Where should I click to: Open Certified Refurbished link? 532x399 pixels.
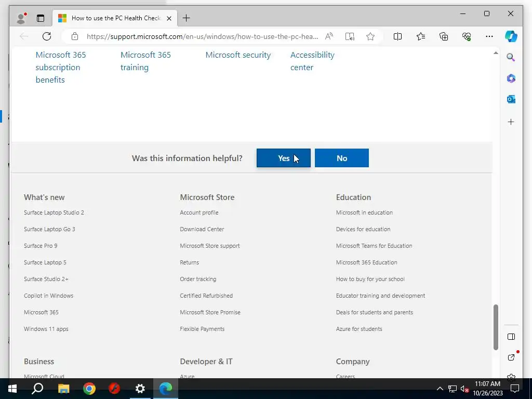coord(206,296)
